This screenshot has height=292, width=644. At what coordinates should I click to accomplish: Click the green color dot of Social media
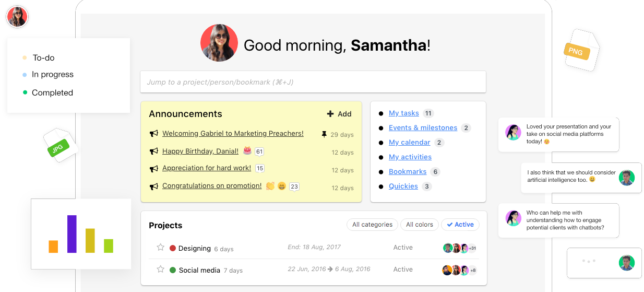click(x=173, y=270)
